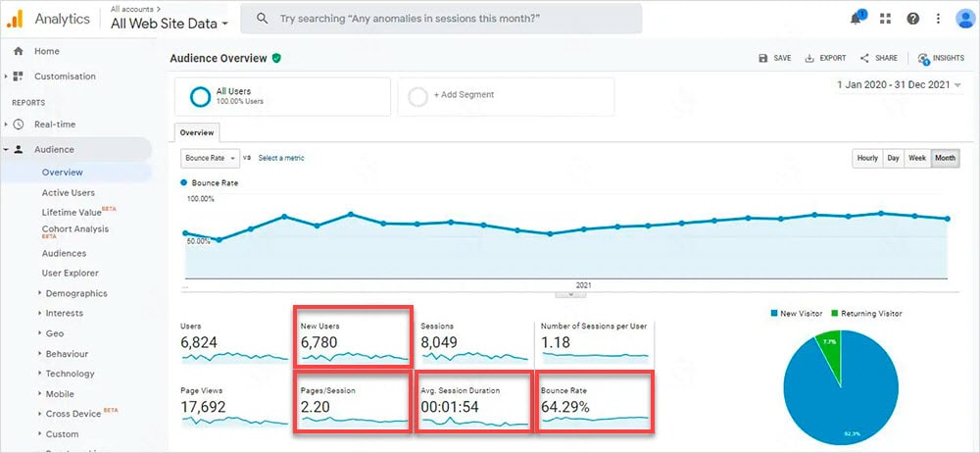The width and height of the screenshot is (980, 453).
Task: Click the Share report icon
Action: tap(864, 58)
